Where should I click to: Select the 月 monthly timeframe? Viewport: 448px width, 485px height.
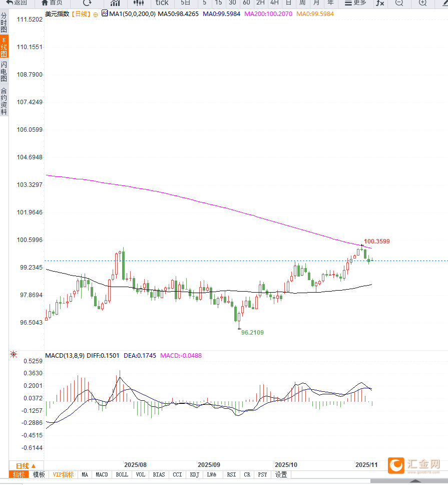point(316,3)
